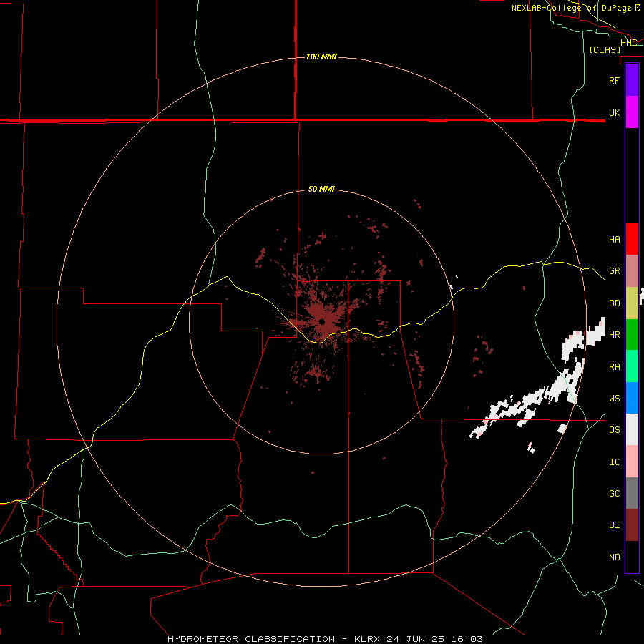Click the DS white color swatch

click(632, 429)
